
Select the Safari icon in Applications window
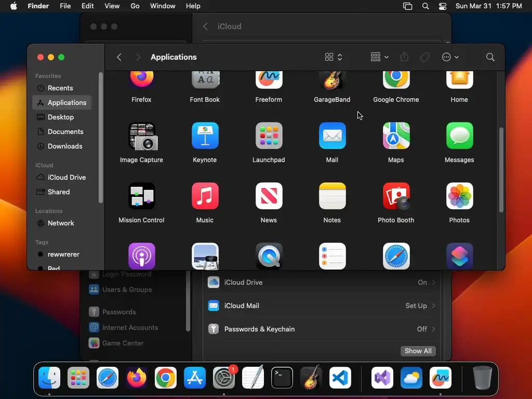[396, 256]
